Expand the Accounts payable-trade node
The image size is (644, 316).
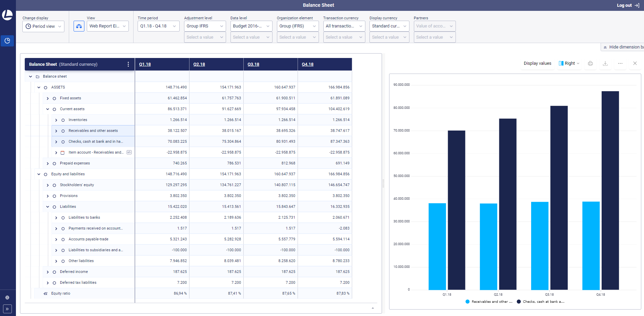(x=56, y=239)
